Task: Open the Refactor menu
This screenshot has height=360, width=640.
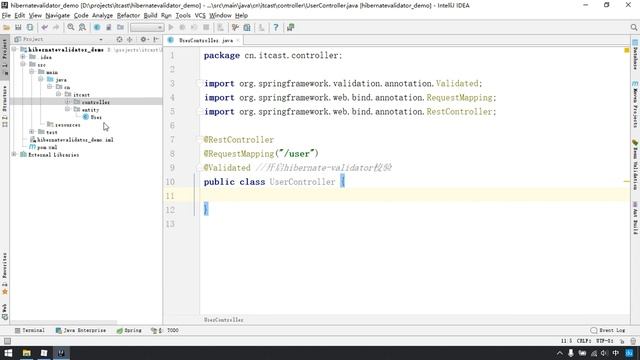Action: click(x=128, y=16)
